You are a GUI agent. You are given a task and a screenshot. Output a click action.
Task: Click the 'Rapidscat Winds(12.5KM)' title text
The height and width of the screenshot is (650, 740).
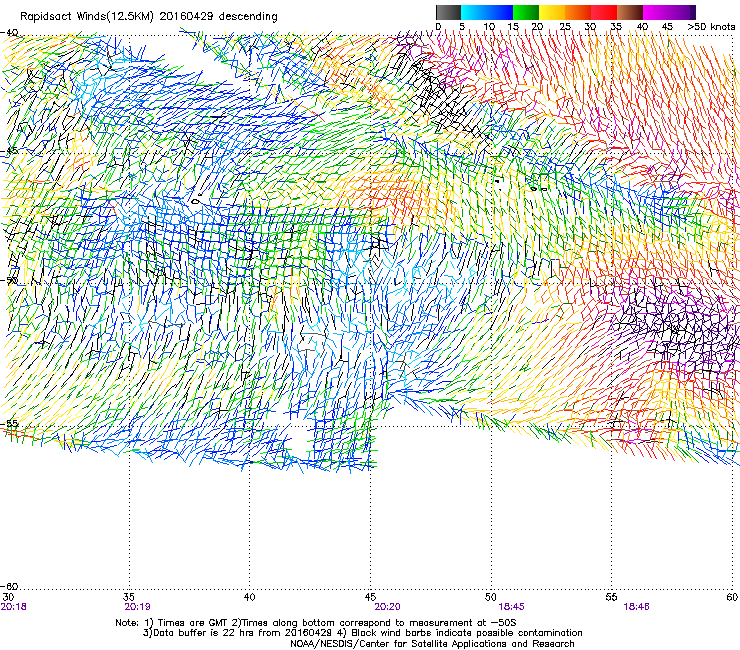pos(87,17)
